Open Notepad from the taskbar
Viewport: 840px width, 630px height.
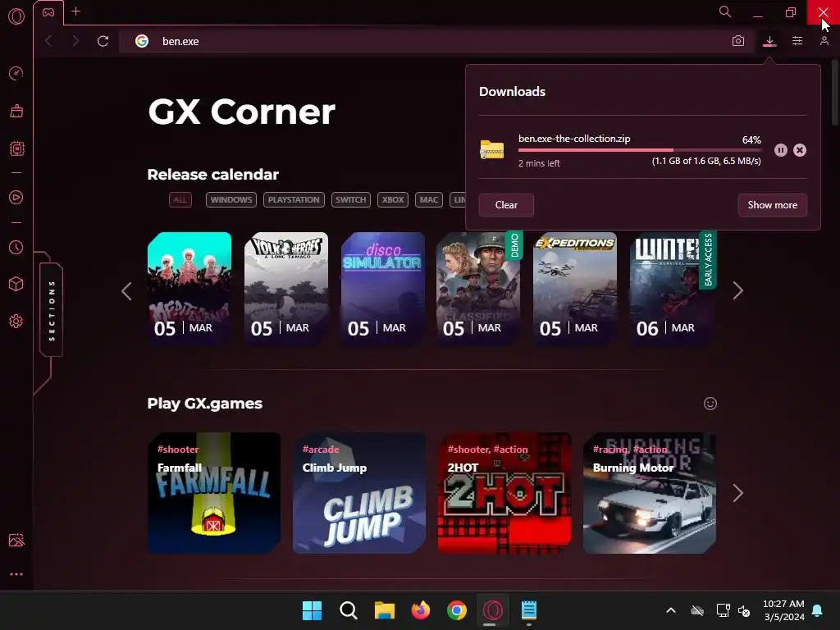[x=529, y=609]
